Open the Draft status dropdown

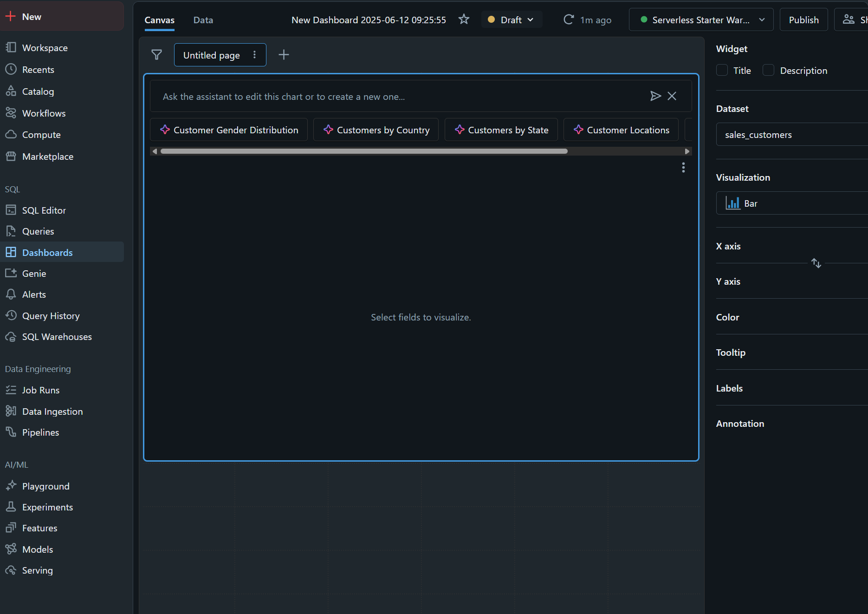coord(512,20)
